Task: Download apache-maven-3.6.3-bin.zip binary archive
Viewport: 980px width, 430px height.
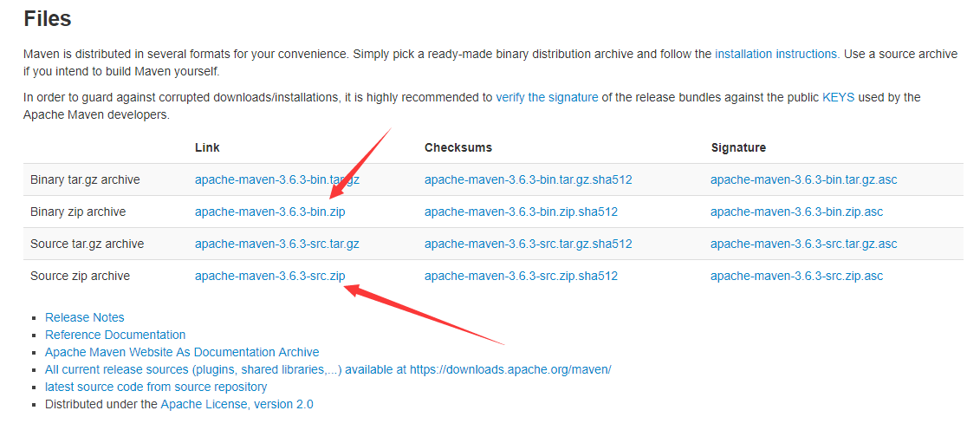Action: (270, 212)
